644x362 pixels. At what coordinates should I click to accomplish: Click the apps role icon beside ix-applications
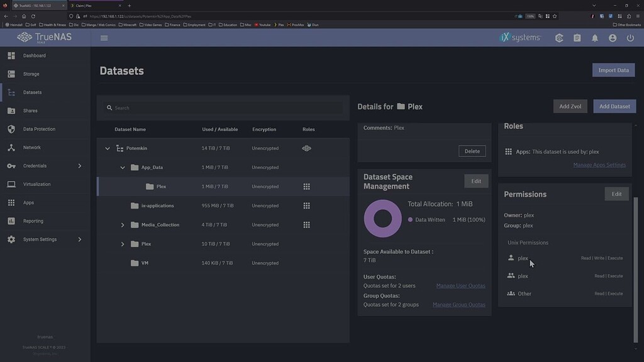click(x=307, y=206)
